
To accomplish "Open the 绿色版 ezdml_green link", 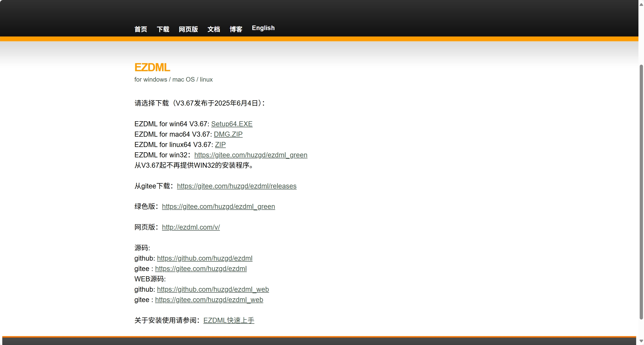I will tap(218, 207).
